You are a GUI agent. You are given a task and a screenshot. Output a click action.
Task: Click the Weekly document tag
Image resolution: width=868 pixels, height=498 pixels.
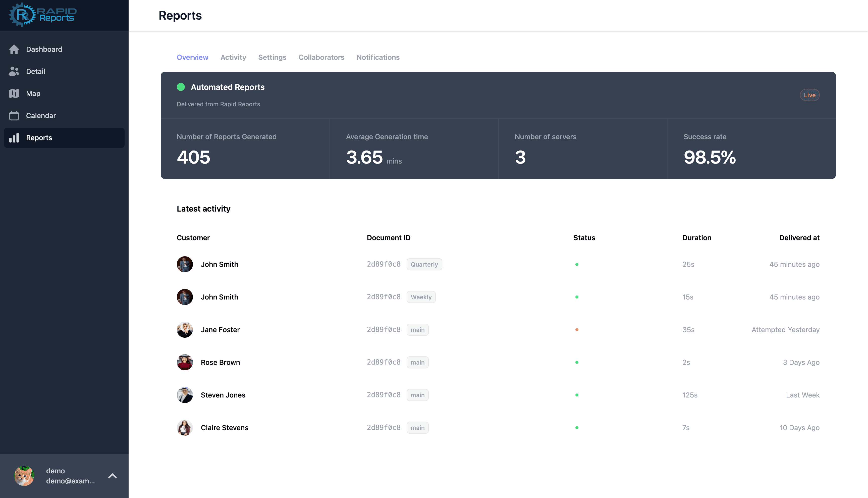tap(421, 297)
